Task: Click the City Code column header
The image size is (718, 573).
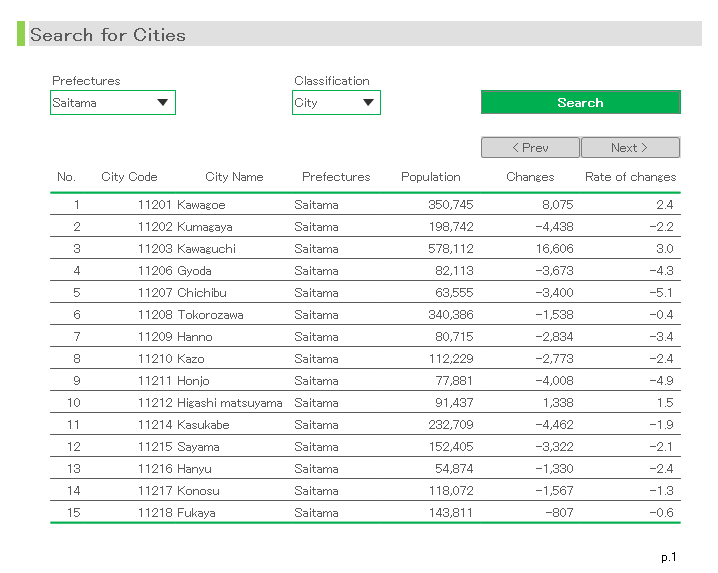Action: [x=129, y=177]
